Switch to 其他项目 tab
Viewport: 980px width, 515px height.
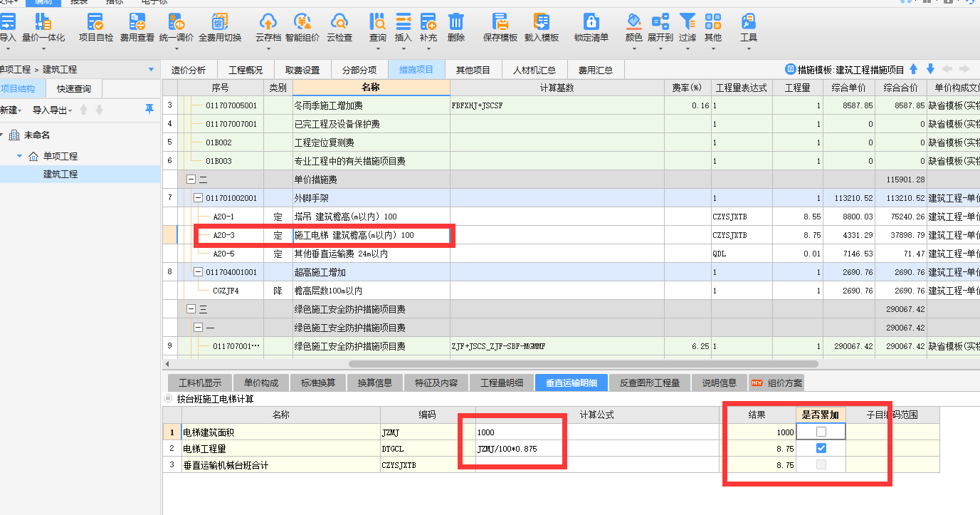click(x=473, y=70)
